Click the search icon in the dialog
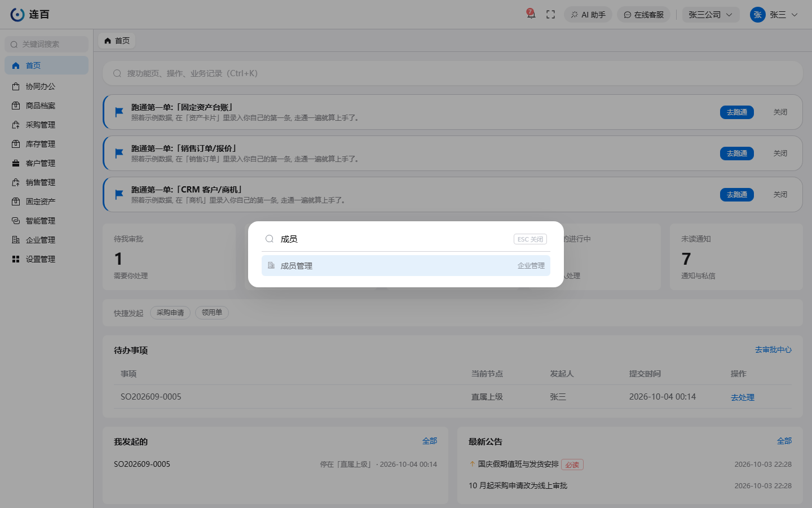812x508 pixels. 270,239
